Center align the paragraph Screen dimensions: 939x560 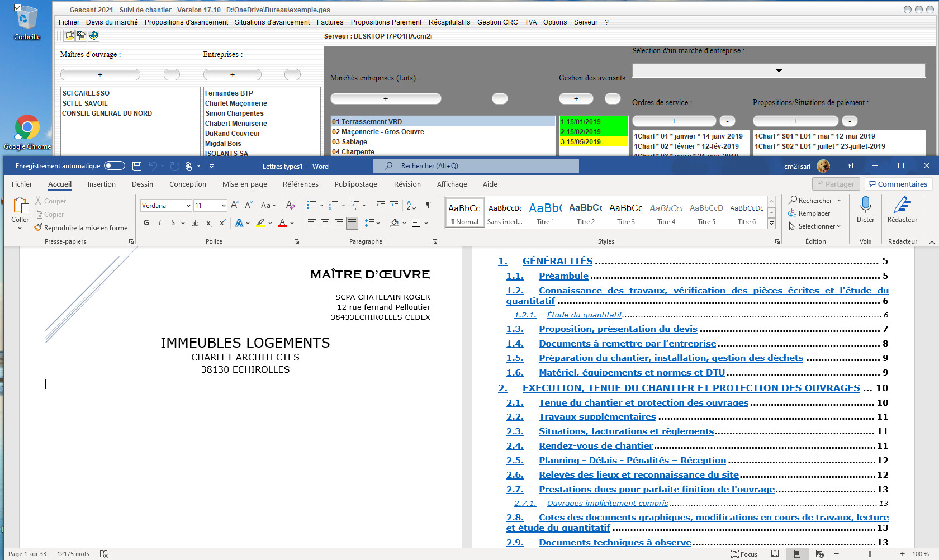(x=325, y=223)
